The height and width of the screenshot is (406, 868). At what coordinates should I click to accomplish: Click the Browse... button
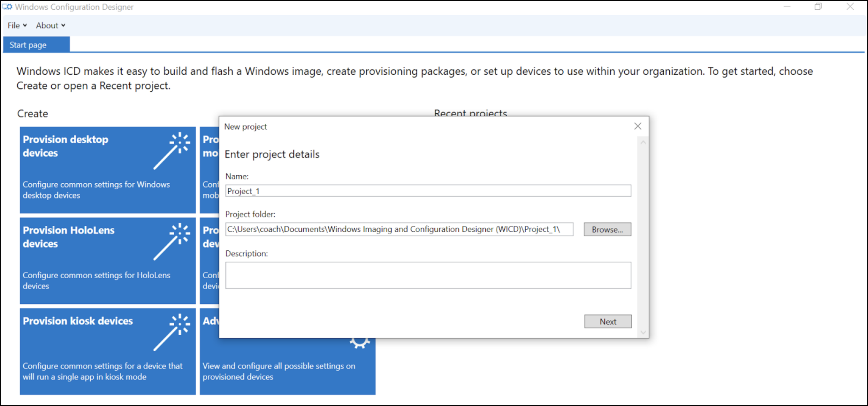pyautogui.click(x=607, y=229)
